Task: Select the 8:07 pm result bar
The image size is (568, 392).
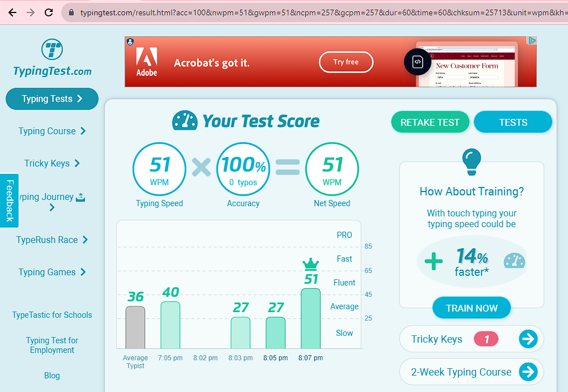Action: click(311, 319)
